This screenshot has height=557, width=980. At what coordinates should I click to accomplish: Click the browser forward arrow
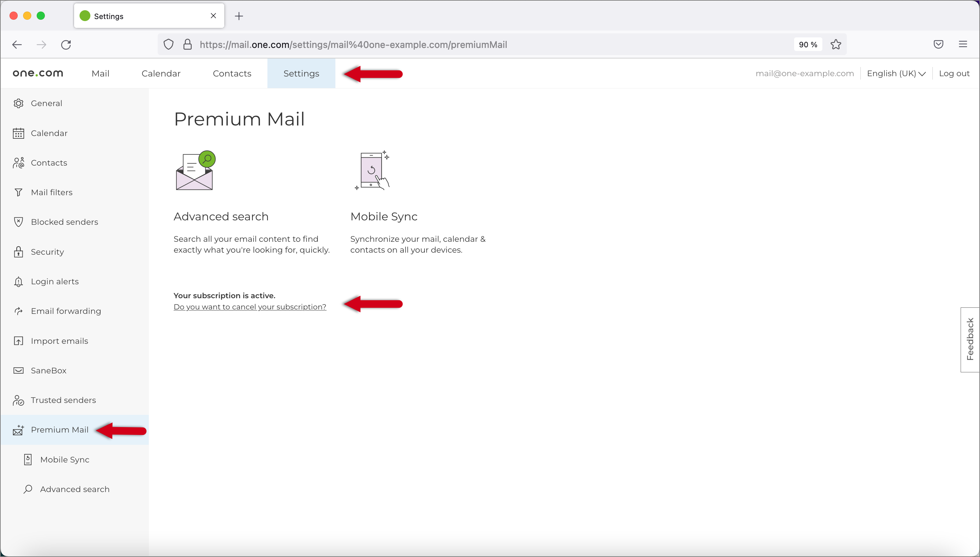pos(41,45)
